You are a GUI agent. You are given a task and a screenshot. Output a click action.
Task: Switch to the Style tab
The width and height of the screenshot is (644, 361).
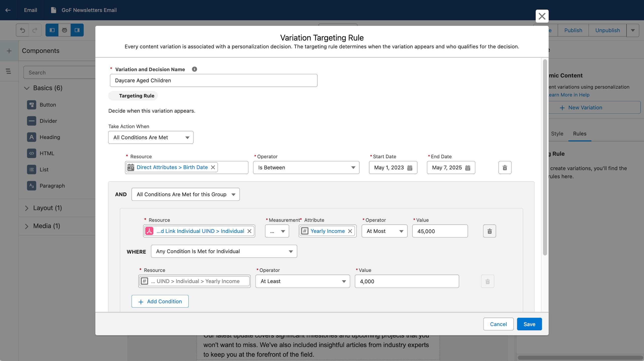coord(557,134)
